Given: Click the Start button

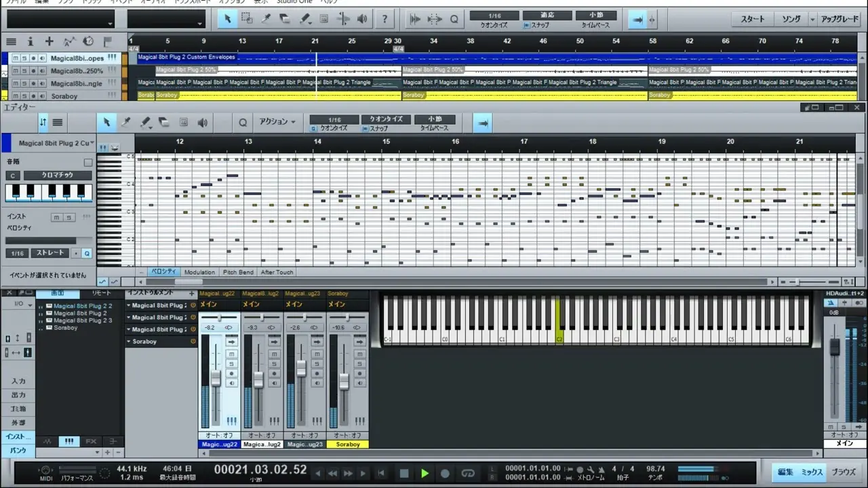Looking at the screenshot, I should pyautogui.click(x=752, y=19).
